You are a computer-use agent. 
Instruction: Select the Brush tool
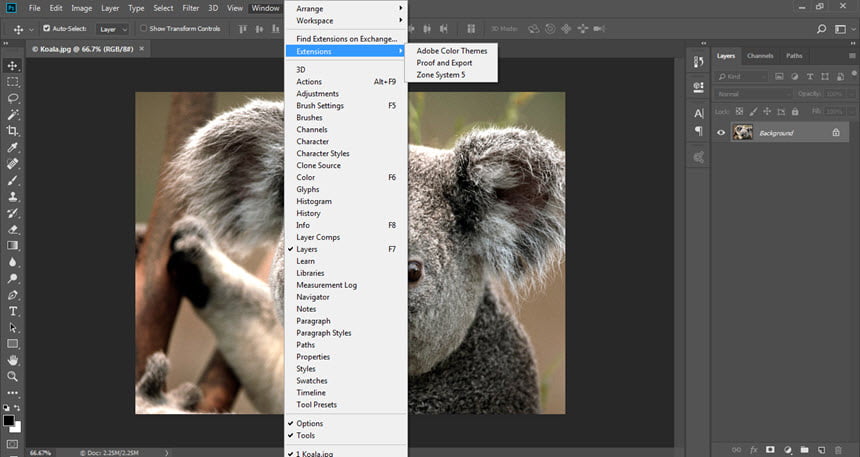(x=12, y=180)
